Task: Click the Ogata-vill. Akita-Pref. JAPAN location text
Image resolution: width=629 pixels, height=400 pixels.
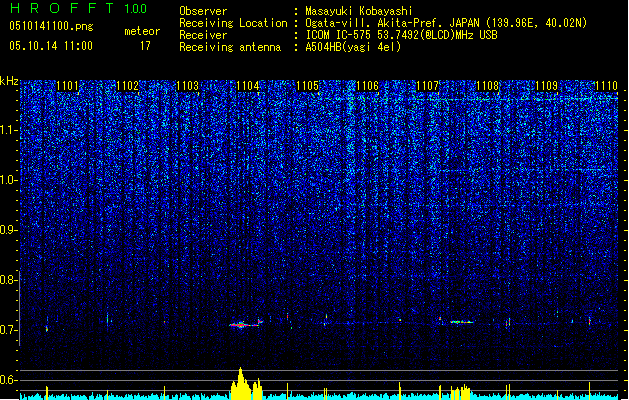Action: pos(446,23)
